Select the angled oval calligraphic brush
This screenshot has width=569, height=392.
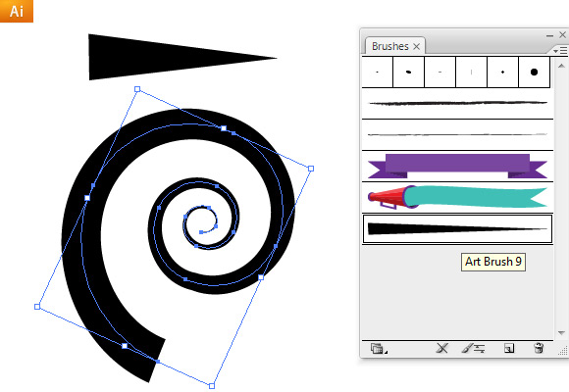point(409,72)
